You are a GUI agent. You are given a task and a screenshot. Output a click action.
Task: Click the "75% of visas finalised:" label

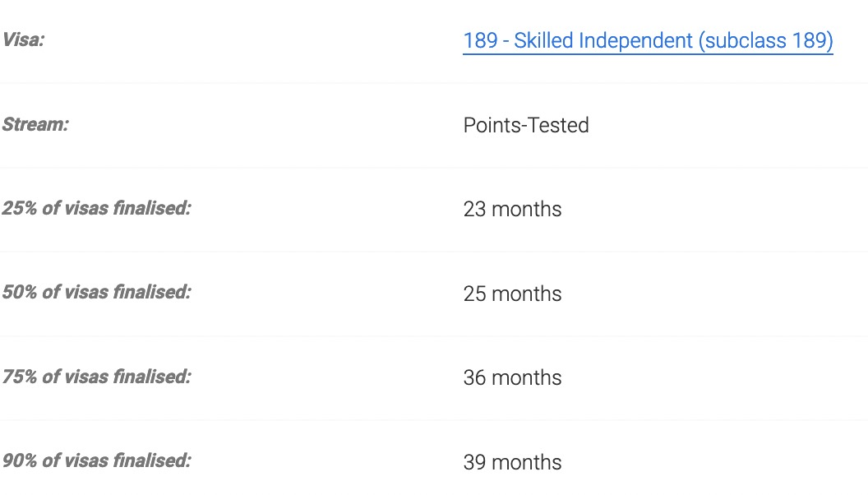tap(96, 377)
